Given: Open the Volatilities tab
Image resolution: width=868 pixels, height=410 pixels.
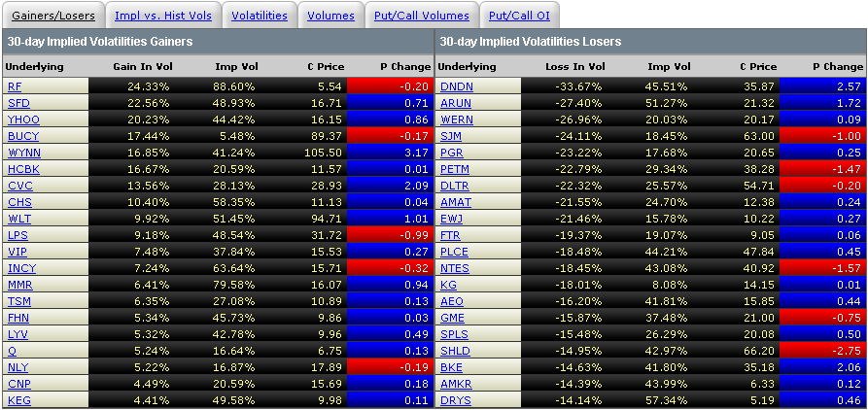Looking at the screenshot, I should click(260, 16).
